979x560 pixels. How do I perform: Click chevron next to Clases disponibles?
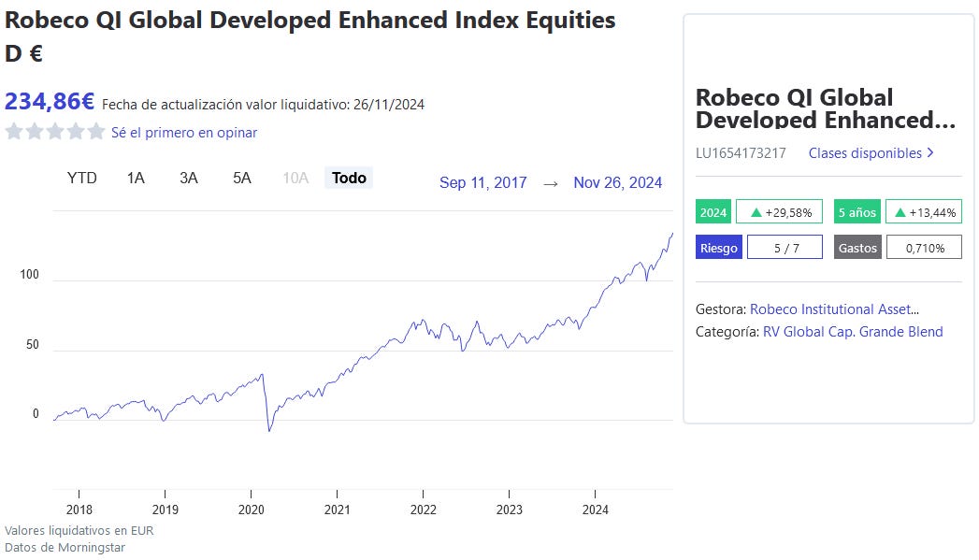(930, 152)
